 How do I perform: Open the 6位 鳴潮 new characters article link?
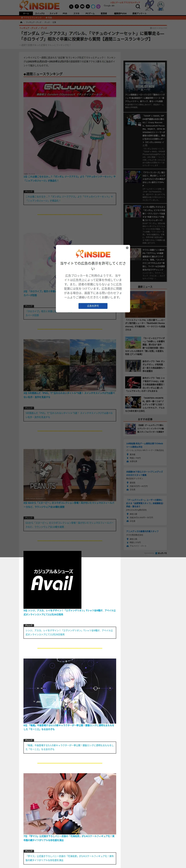70,727
